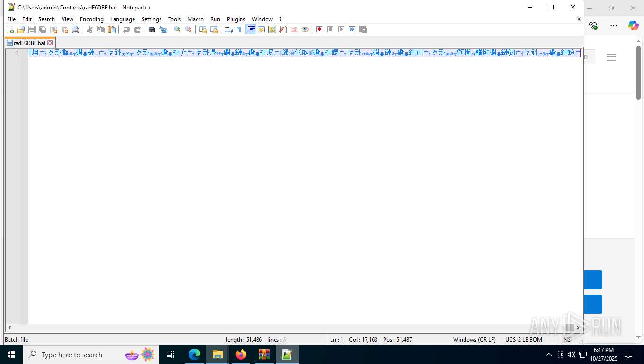This screenshot has height=364, width=644.
Task: Create a new document with New icon
Action: click(10, 29)
